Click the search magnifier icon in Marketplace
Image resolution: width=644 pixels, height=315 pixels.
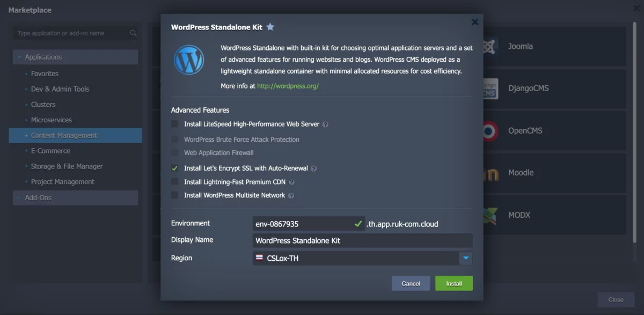pos(133,33)
